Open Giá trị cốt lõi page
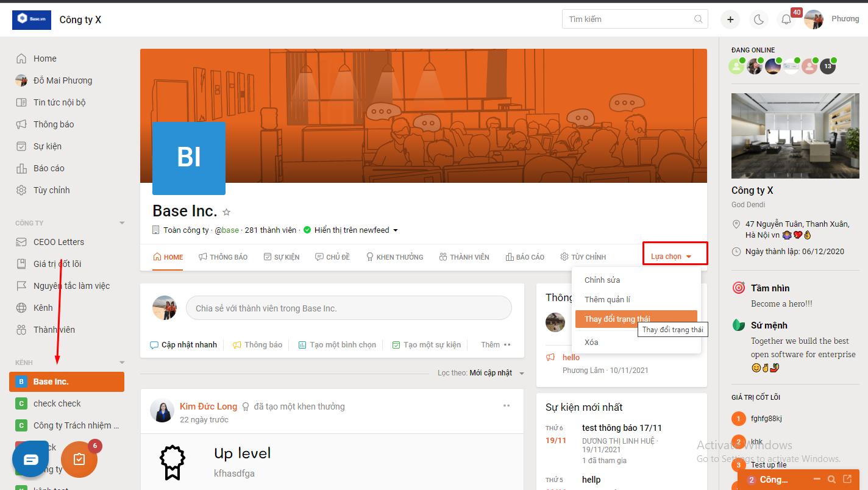The image size is (868, 490). point(57,264)
